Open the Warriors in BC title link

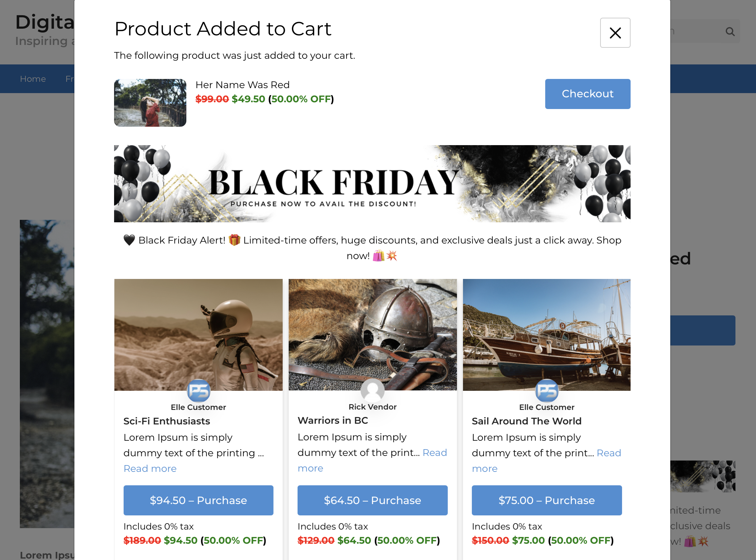pyautogui.click(x=333, y=420)
